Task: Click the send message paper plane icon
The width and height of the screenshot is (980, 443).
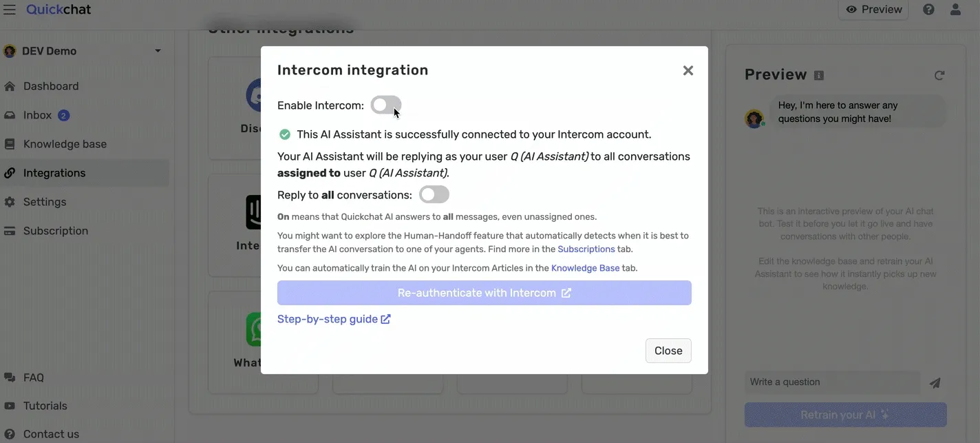Action: [x=935, y=383]
